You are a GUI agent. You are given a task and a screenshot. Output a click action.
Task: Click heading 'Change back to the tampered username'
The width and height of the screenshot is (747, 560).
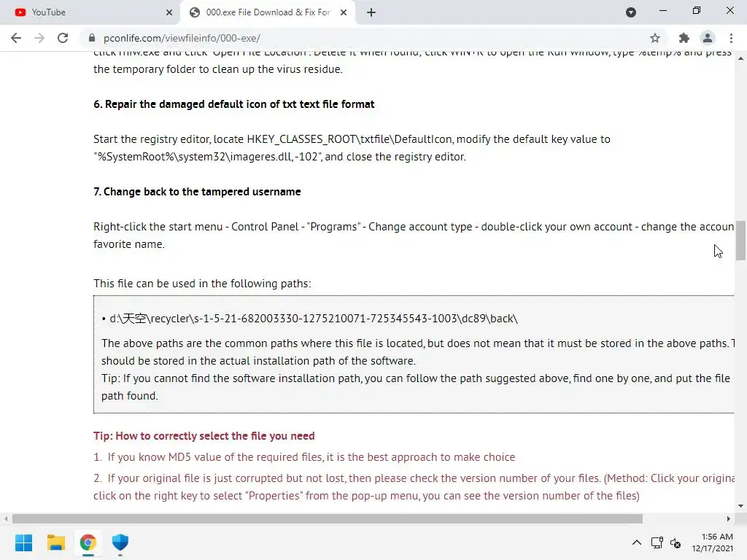(197, 192)
